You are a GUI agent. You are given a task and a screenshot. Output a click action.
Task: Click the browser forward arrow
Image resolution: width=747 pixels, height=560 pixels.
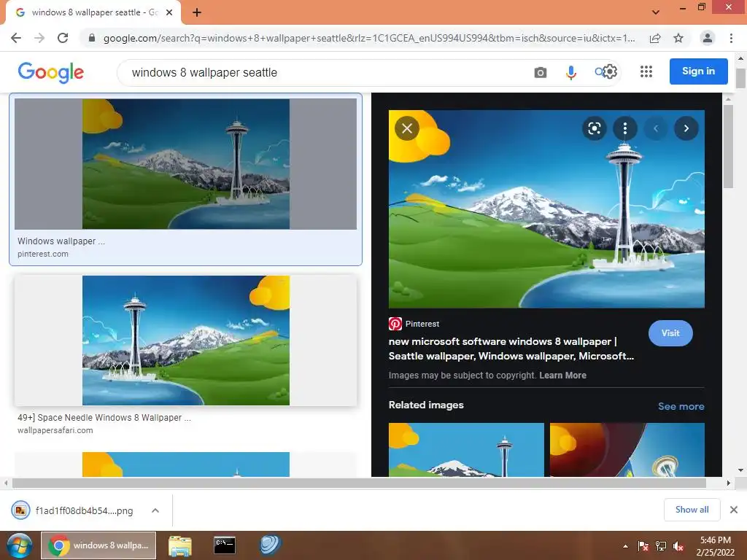coord(39,38)
